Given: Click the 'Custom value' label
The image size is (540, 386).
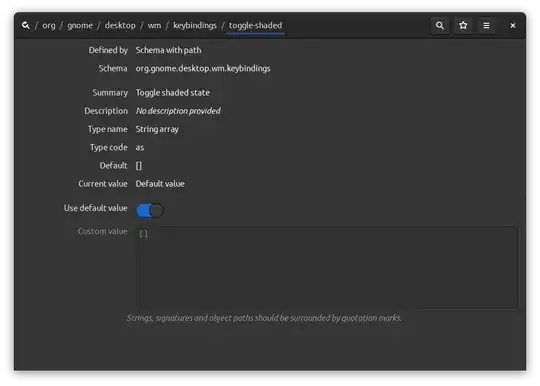Looking at the screenshot, I should pyautogui.click(x=102, y=231).
